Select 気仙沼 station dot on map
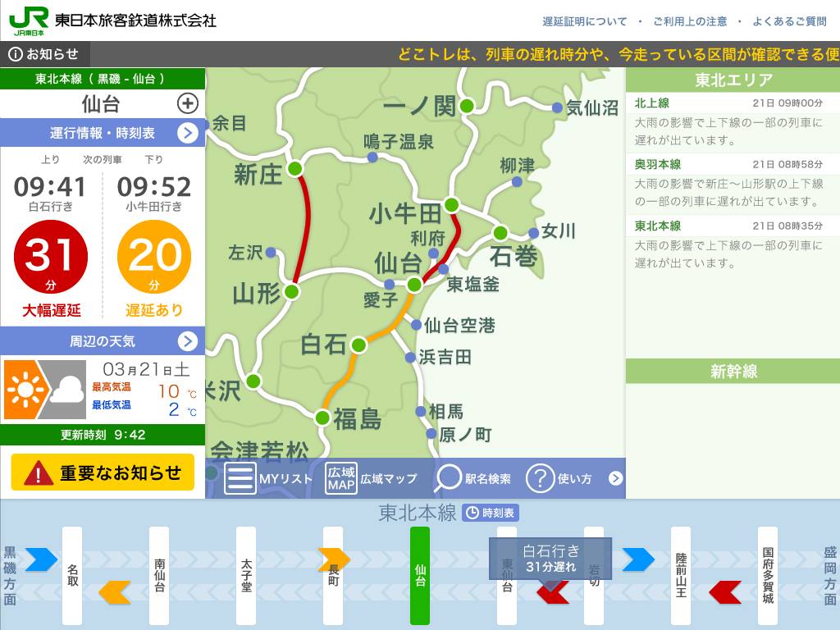 (x=557, y=107)
